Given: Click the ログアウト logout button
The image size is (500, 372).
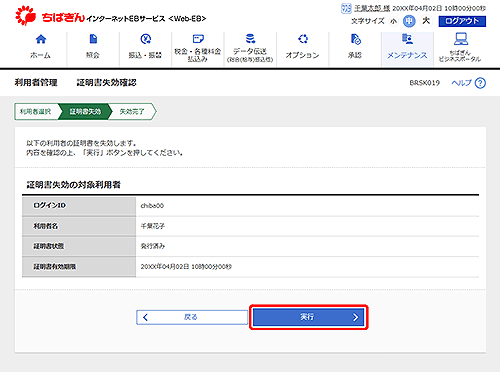Looking at the screenshot, I should point(462,21).
